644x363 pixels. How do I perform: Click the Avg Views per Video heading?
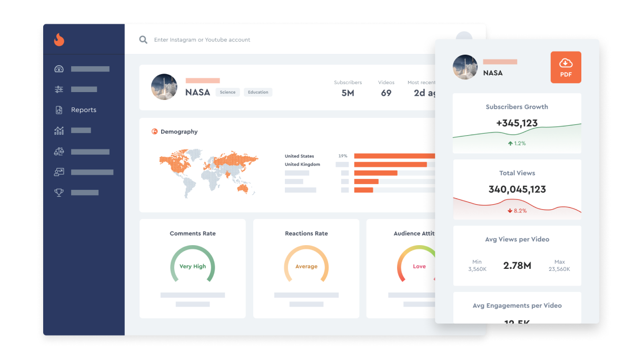[x=517, y=239]
